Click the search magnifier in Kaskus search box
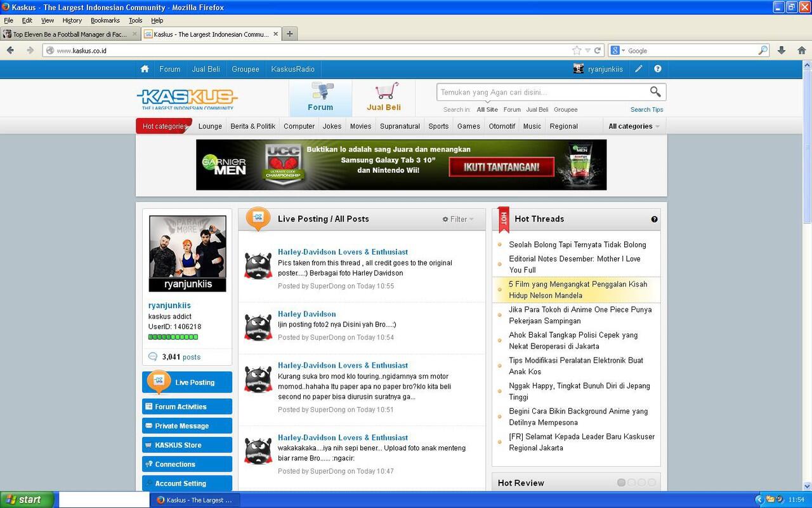 (655, 92)
